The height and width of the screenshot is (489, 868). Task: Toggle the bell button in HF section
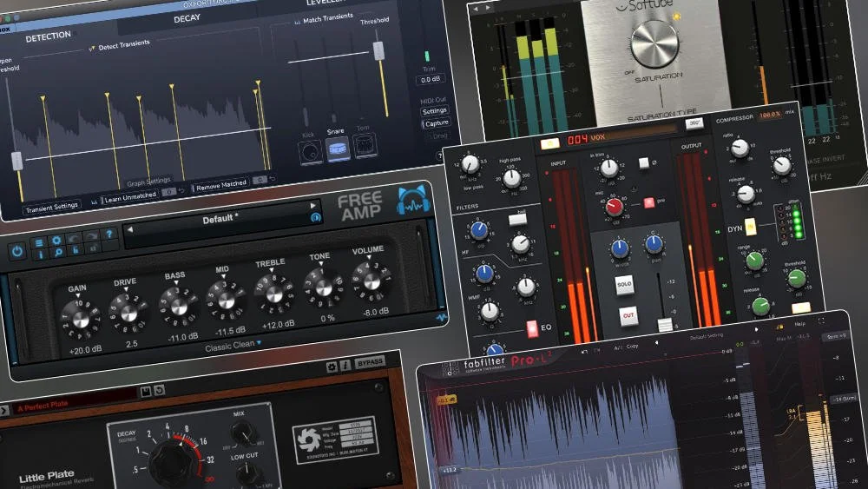click(517, 219)
